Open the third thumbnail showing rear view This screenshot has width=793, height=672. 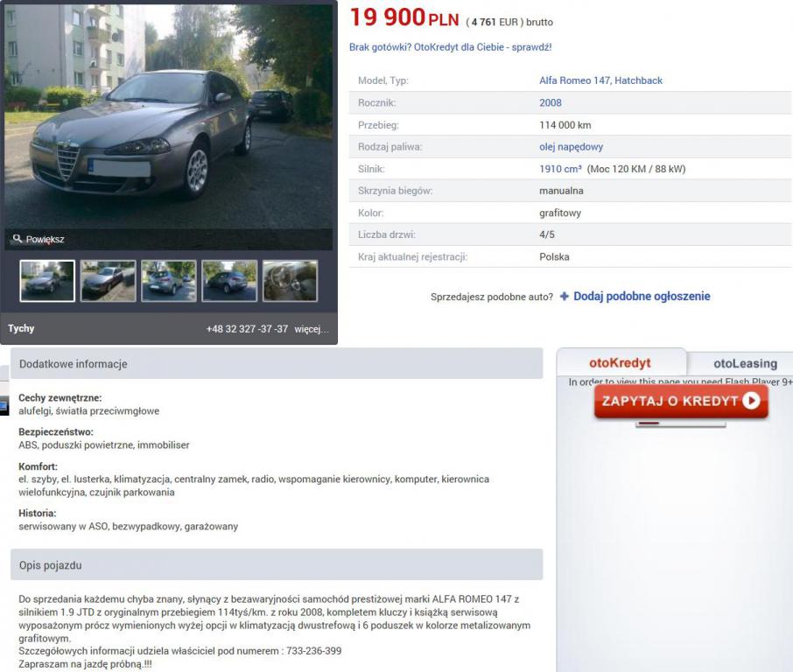168,281
